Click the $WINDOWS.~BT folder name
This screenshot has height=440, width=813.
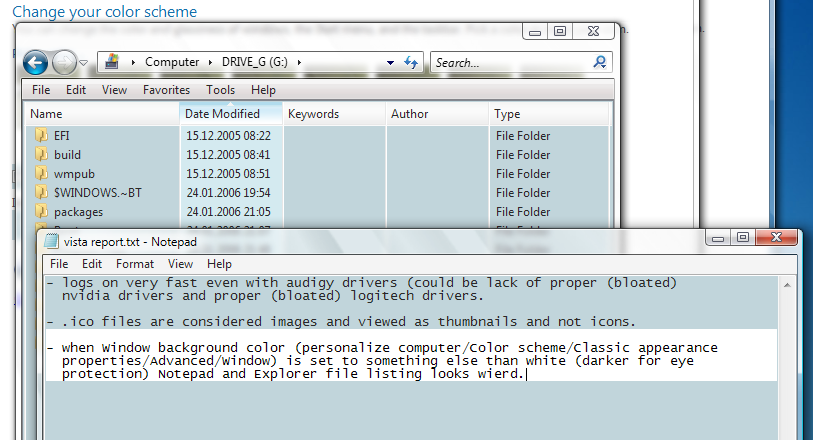point(97,193)
